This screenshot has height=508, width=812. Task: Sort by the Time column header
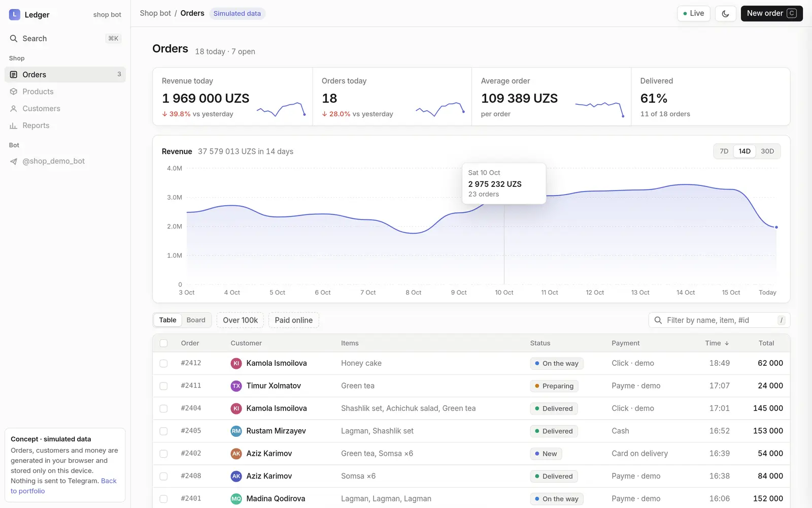point(717,343)
